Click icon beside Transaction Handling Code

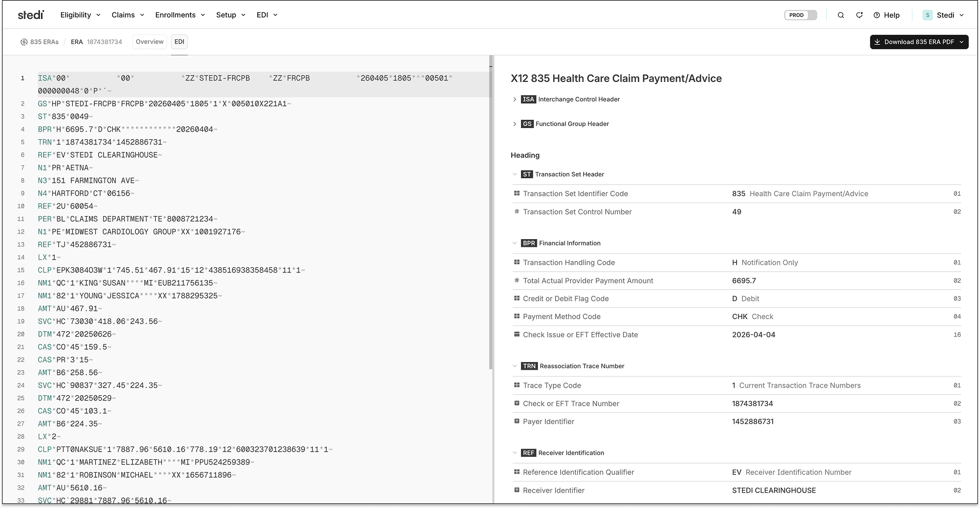coord(517,262)
